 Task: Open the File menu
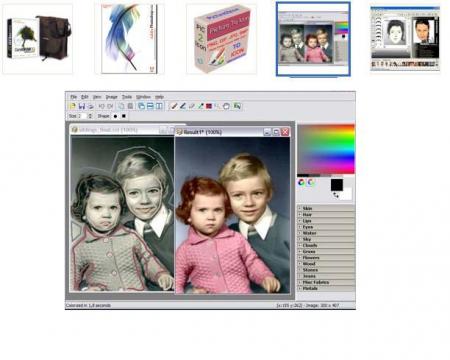pyautogui.click(x=74, y=97)
